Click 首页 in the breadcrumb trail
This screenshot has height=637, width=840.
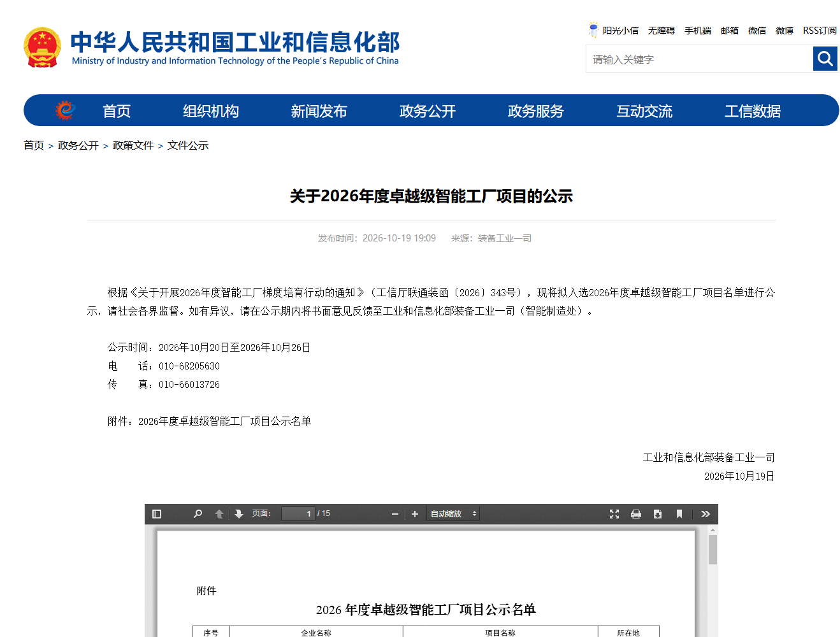(34, 146)
